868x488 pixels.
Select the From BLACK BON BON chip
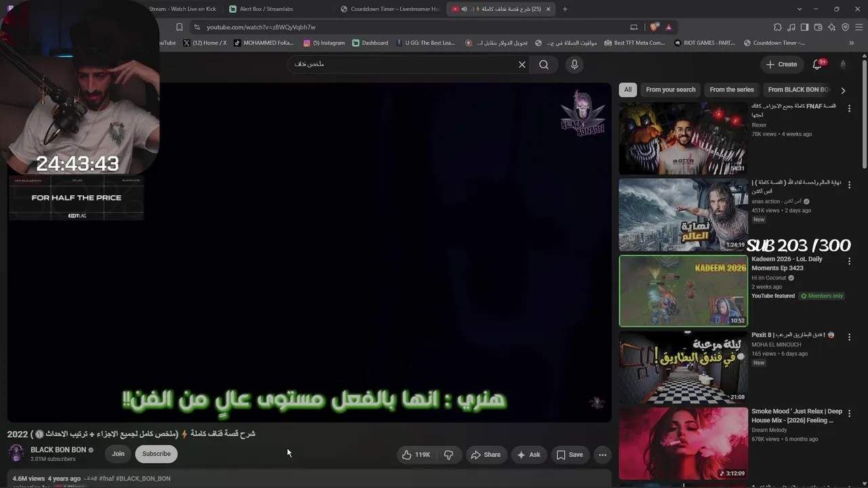(x=798, y=89)
